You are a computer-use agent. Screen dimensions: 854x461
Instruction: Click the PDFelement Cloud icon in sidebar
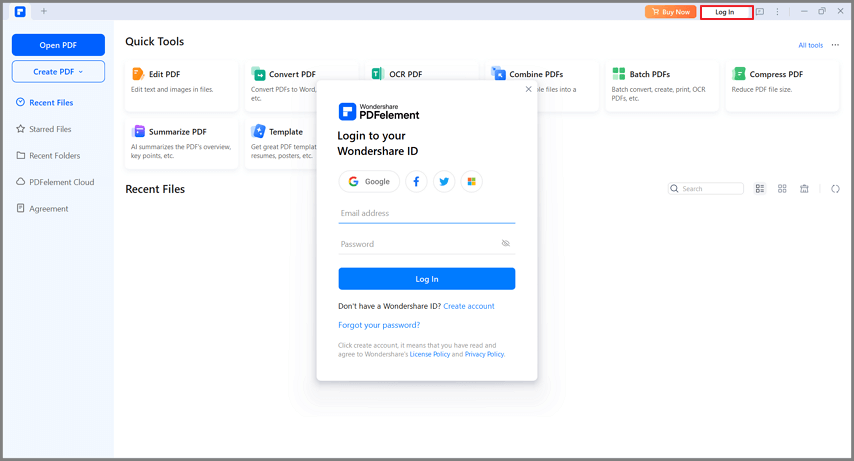pyautogui.click(x=20, y=181)
